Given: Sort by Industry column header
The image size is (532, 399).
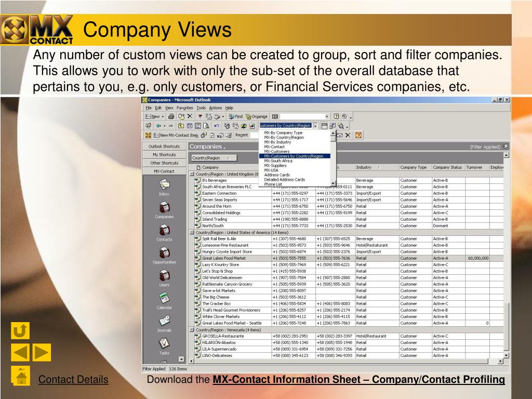Looking at the screenshot, I should coord(376,167).
